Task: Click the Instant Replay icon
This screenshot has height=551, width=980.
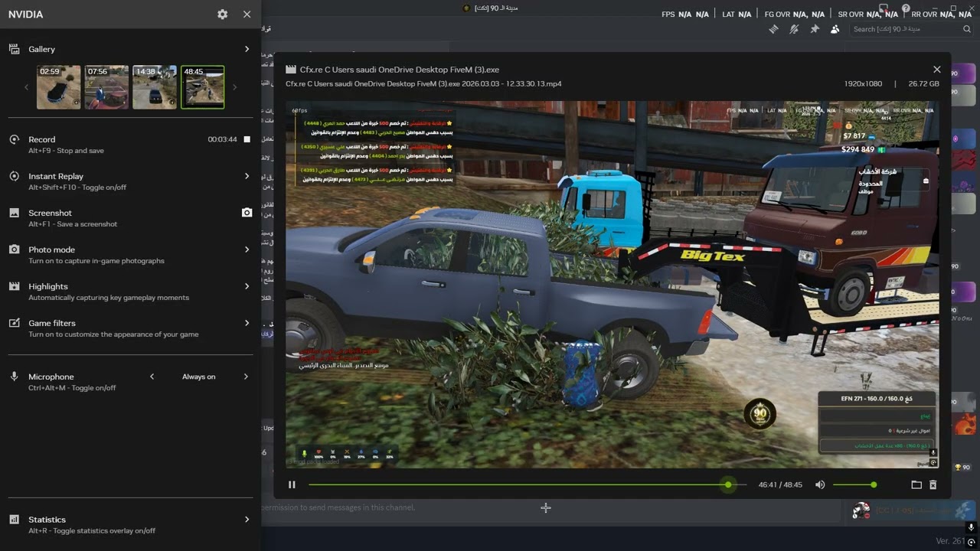Action: click(14, 176)
